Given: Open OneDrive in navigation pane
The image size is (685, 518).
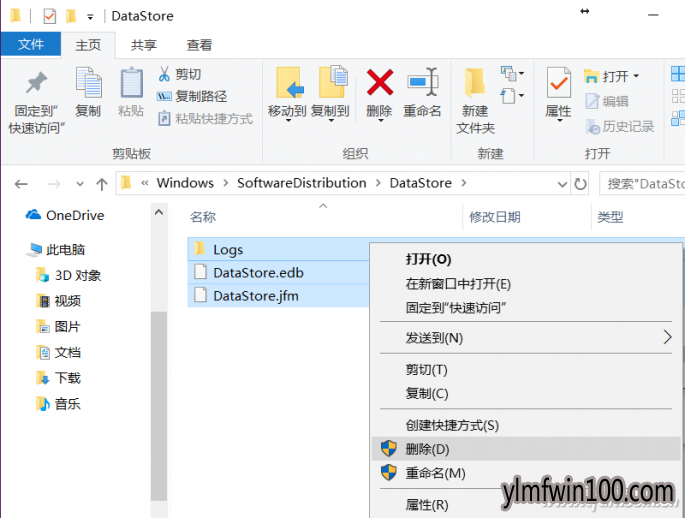Looking at the screenshot, I should click(65, 215).
